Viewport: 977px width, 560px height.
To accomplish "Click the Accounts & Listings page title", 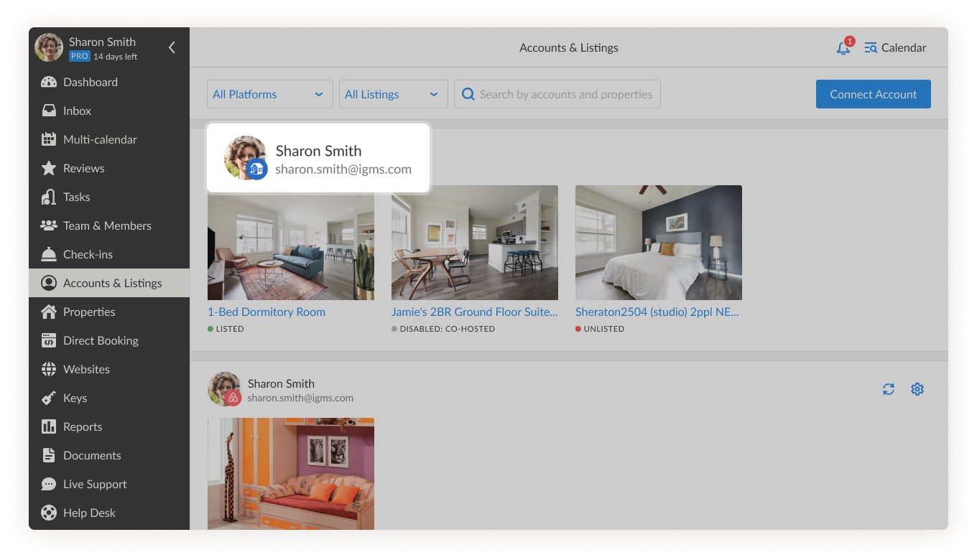I will pyautogui.click(x=569, y=48).
